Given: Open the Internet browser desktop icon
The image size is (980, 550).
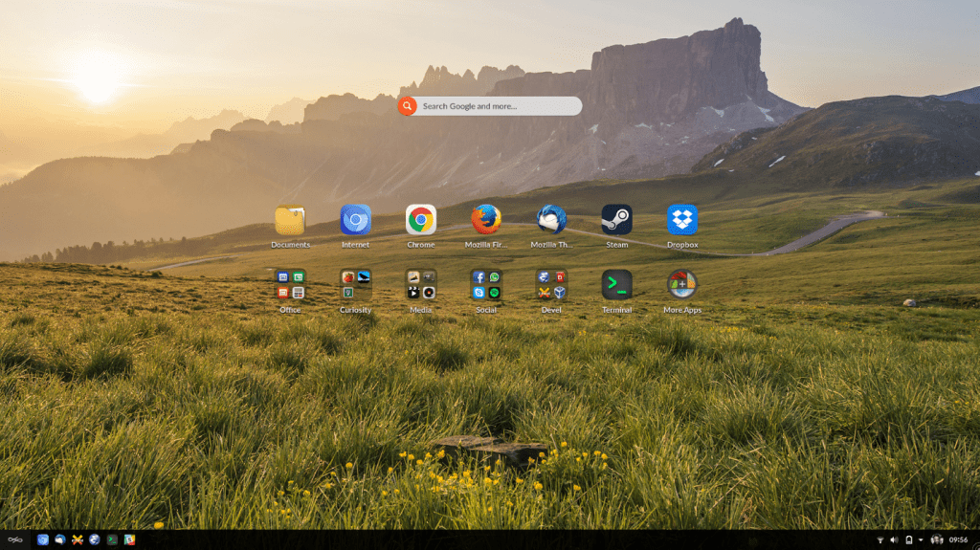Looking at the screenshot, I should point(355,220).
